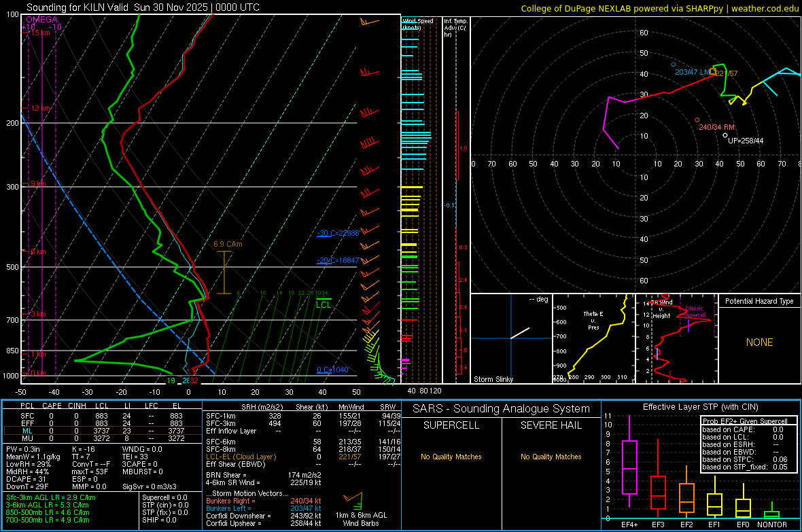
Task: Click the magenta OMEGA label
Action: coord(42,20)
